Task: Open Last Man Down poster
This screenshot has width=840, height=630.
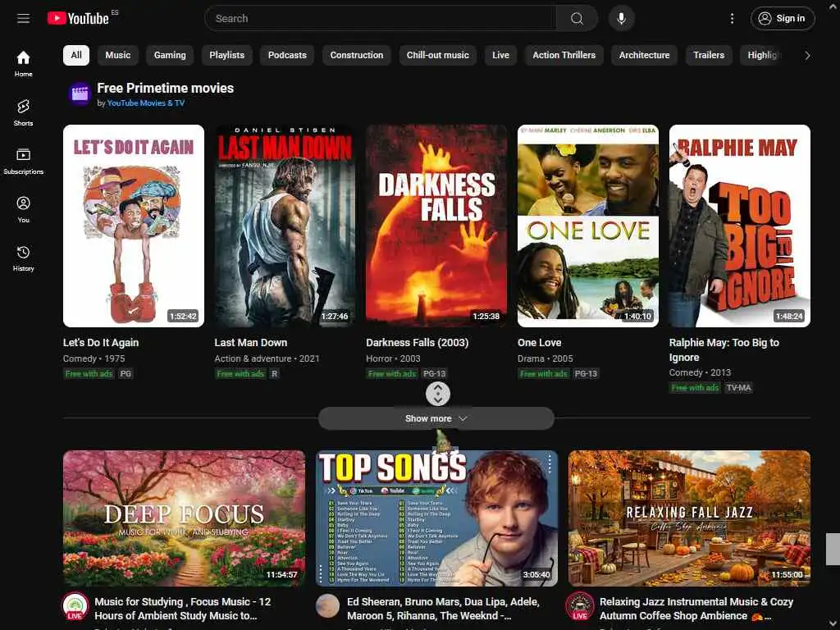Action: coord(285,226)
